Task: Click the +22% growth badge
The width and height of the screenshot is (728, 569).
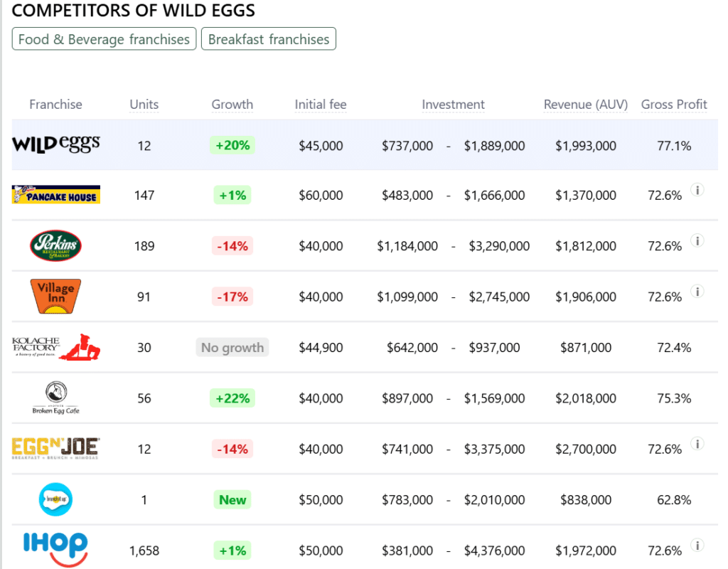Action: click(x=232, y=398)
